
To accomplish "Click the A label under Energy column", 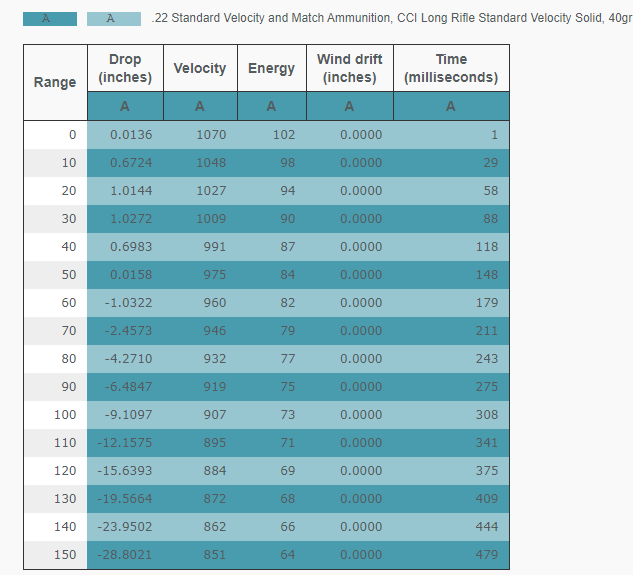I will tap(271, 106).
